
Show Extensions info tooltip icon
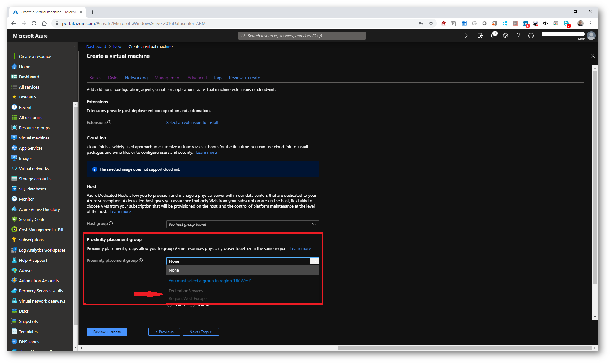pyautogui.click(x=109, y=122)
